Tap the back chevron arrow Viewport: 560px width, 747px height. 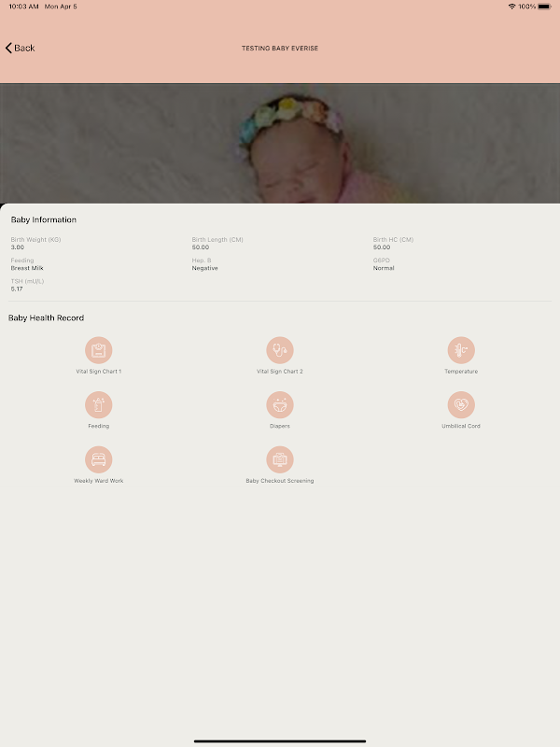(x=8, y=48)
